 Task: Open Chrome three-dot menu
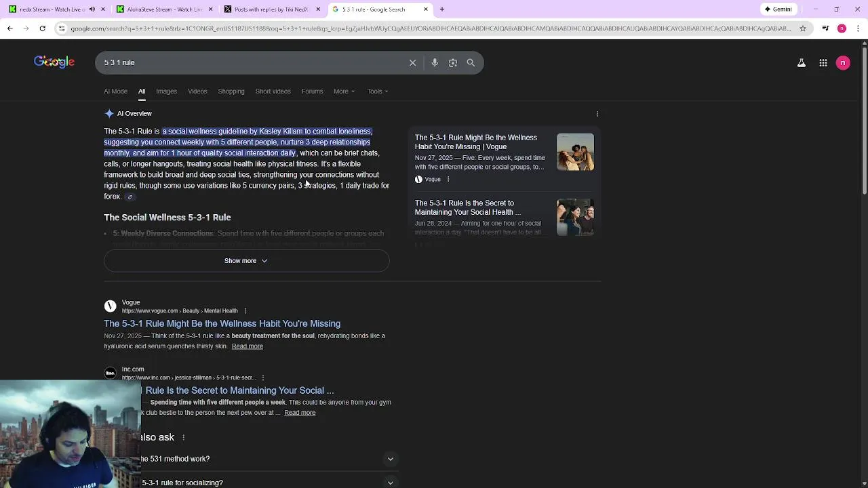coord(858,28)
